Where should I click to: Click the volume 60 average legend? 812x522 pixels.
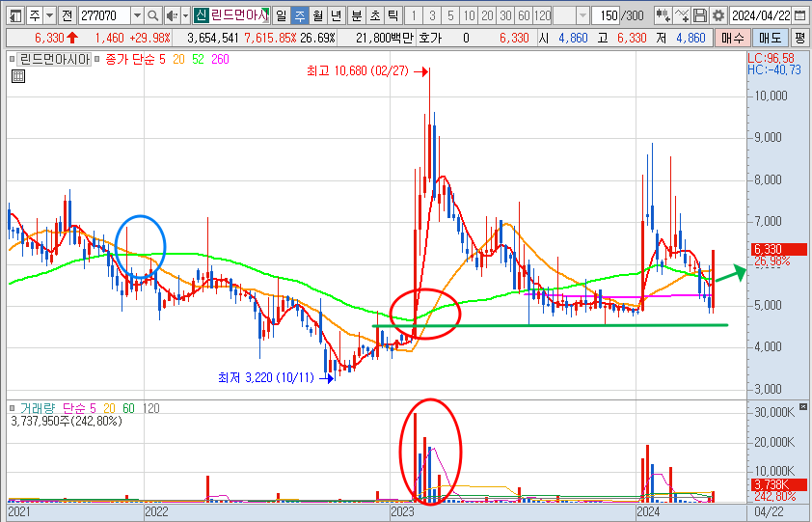click(128, 408)
